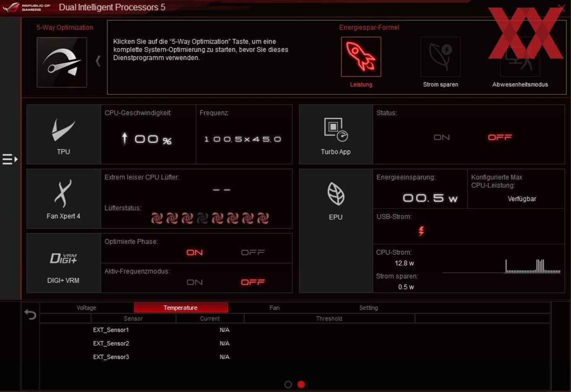The height and width of the screenshot is (392, 571).
Task: Click the USB-Strom lightning bolt icon
Action: tap(421, 231)
